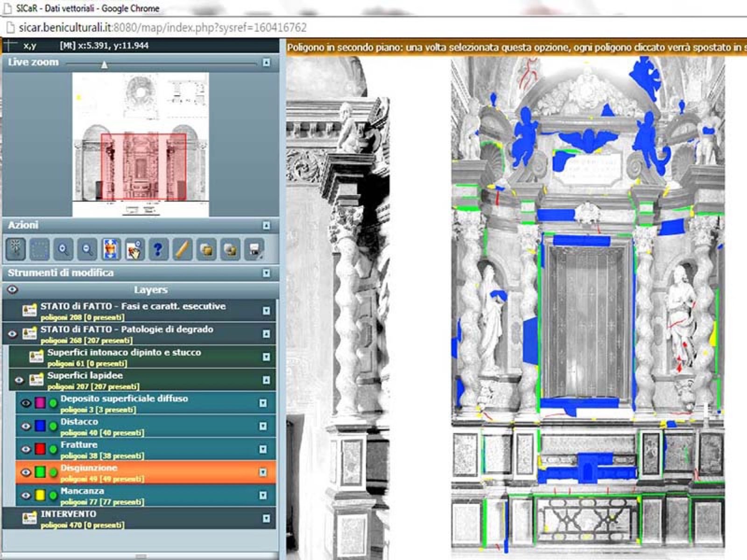747x560 pixels.
Task: Click folder icon of INTERVENTO layer
Action: (x=29, y=518)
